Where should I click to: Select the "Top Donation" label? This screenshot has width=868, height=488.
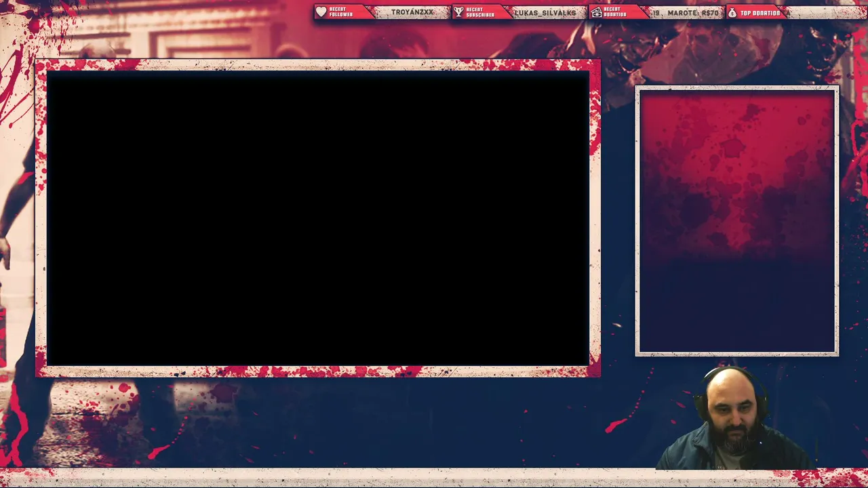pyautogui.click(x=760, y=13)
